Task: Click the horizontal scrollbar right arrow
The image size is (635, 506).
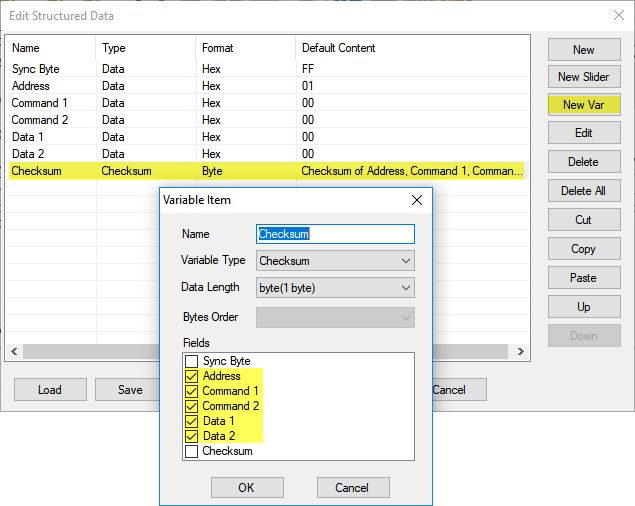Action: coord(520,351)
